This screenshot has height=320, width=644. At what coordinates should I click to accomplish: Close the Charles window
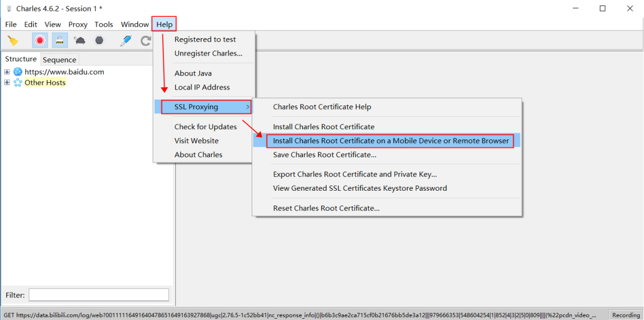(630, 8)
